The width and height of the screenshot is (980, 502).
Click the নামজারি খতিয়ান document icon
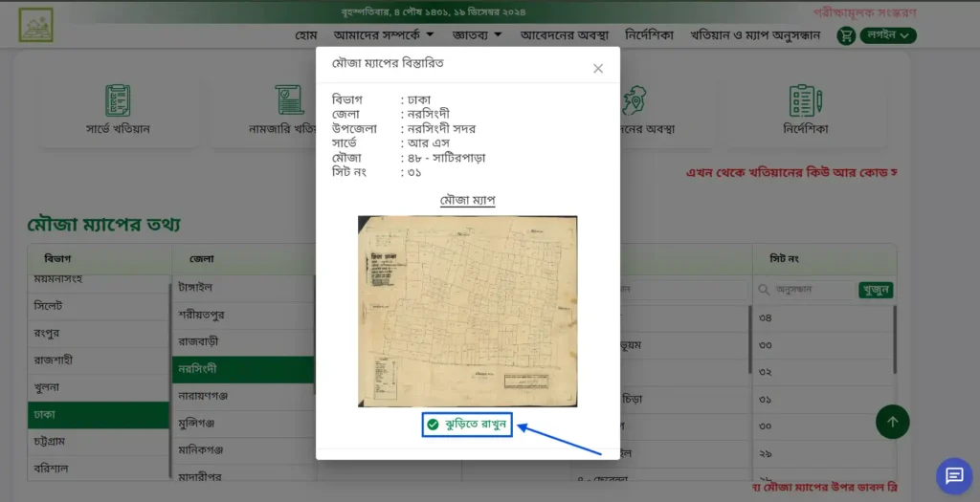pyautogui.click(x=284, y=100)
